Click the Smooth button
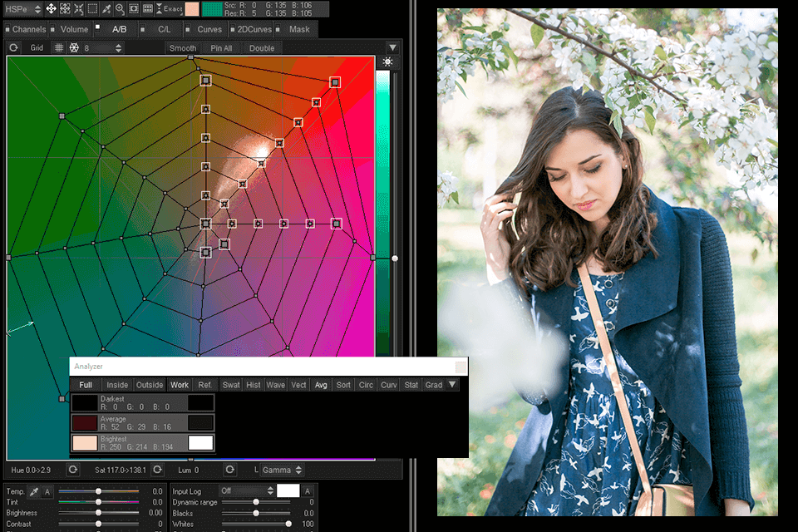The width and height of the screenshot is (798, 532). click(183, 48)
